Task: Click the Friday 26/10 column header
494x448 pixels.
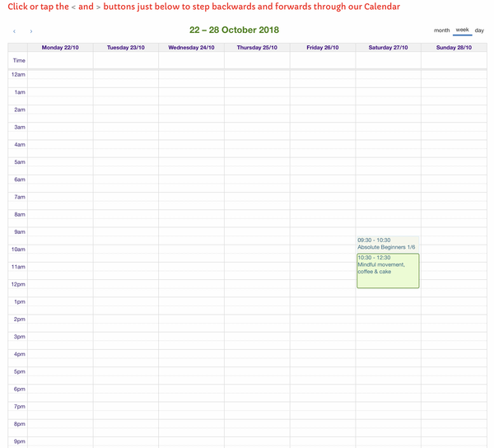Action: pos(323,48)
